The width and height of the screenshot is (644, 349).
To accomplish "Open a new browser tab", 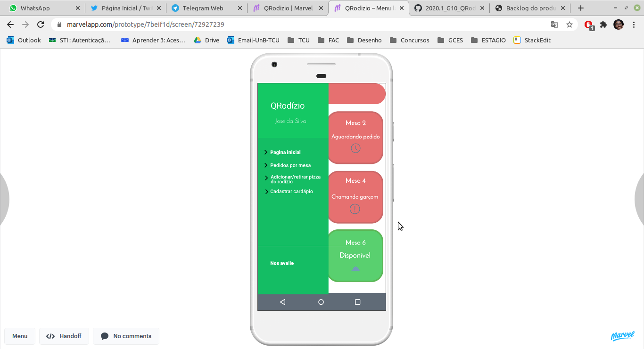I will pyautogui.click(x=581, y=8).
